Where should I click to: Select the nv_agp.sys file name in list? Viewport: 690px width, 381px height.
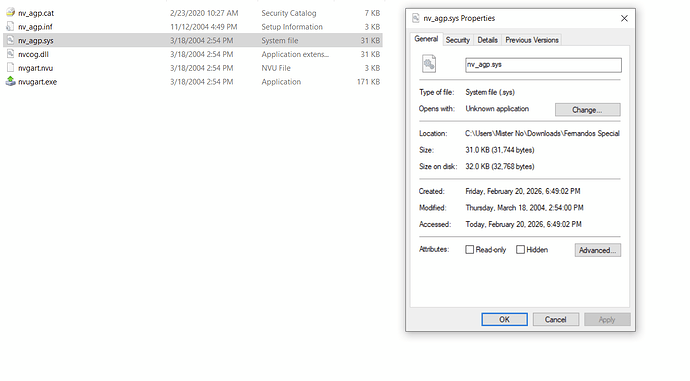click(x=36, y=40)
